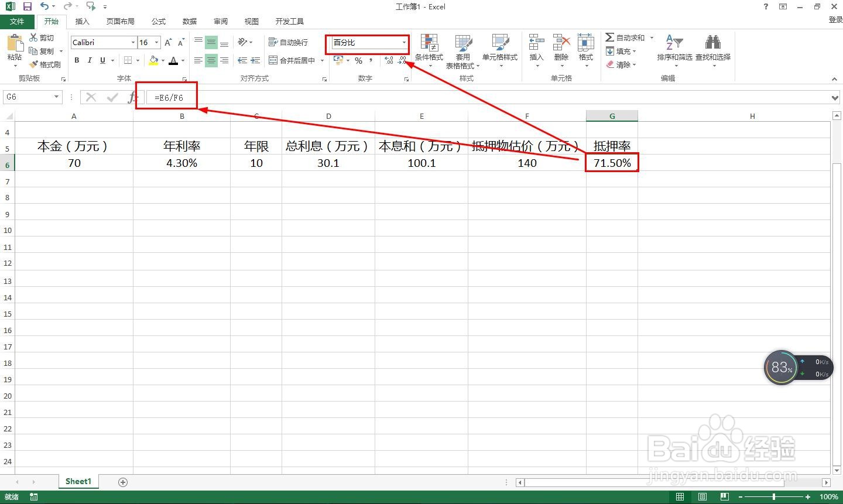Click the Decrease Decimal icon
Image resolution: width=843 pixels, height=504 pixels.
click(402, 60)
